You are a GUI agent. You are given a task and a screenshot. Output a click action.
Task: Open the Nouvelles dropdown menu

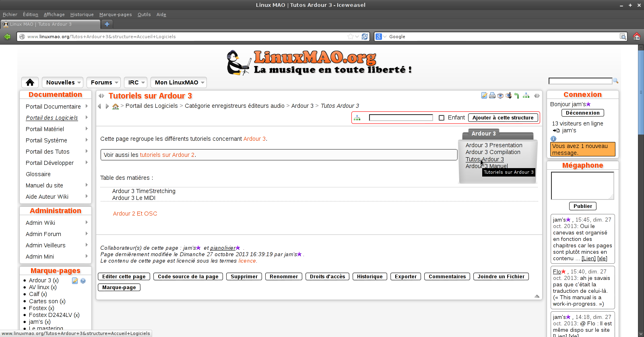[62, 82]
